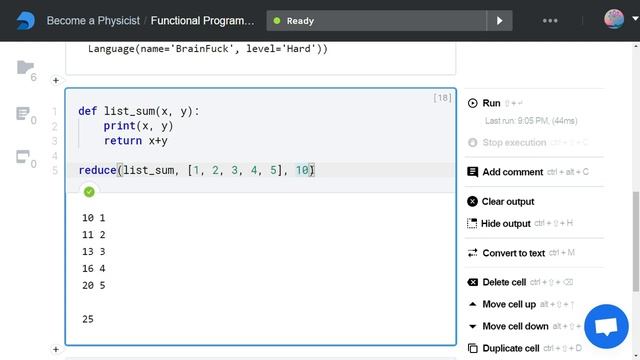Click the output line '11 2'
The height and width of the screenshot is (360, 640).
(x=93, y=235)
